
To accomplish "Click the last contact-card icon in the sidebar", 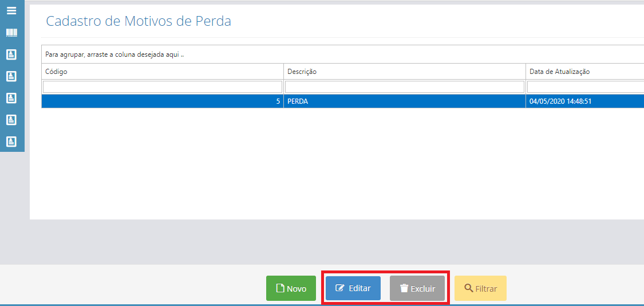I will coord(11,142).
